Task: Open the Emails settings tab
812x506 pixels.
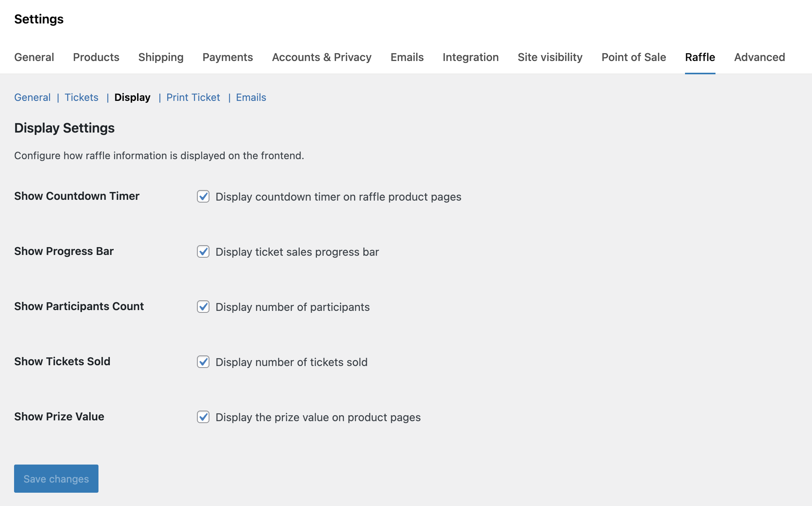Action: point(407,57)
